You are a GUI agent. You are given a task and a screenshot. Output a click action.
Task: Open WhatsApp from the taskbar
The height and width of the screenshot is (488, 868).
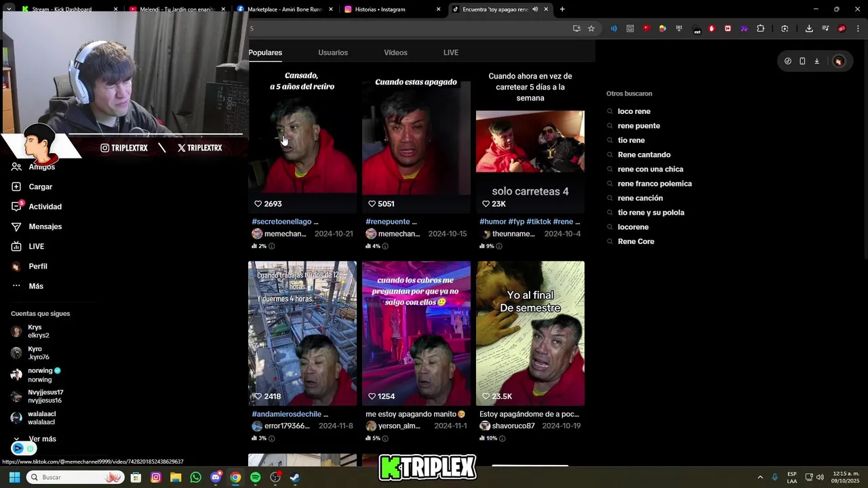coord(196,477)
